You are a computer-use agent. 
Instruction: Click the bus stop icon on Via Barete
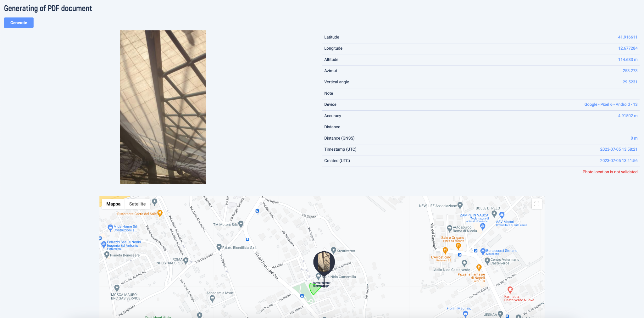(x=302, y=296)
